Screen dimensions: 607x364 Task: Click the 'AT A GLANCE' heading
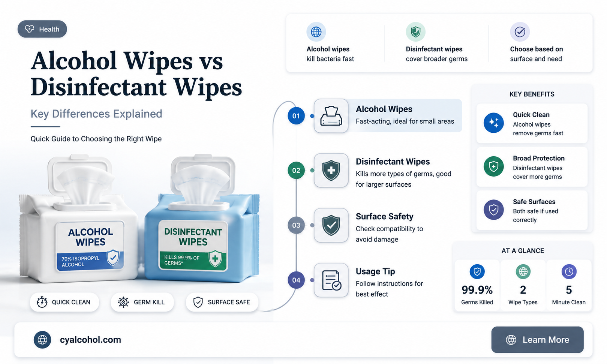tap(523, 251)
